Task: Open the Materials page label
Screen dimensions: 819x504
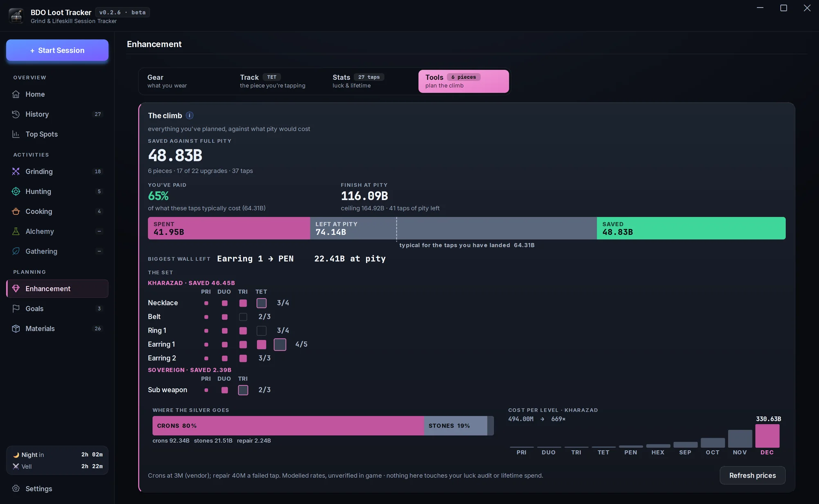Action: pyautogui.click(x=40, y=329)
